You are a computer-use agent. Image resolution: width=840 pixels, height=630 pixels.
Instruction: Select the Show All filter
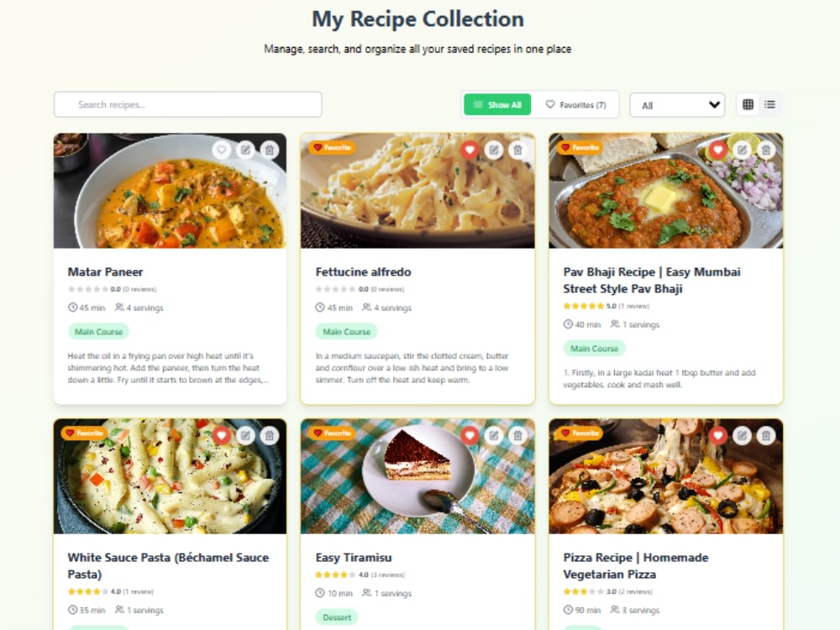(497, 104)
